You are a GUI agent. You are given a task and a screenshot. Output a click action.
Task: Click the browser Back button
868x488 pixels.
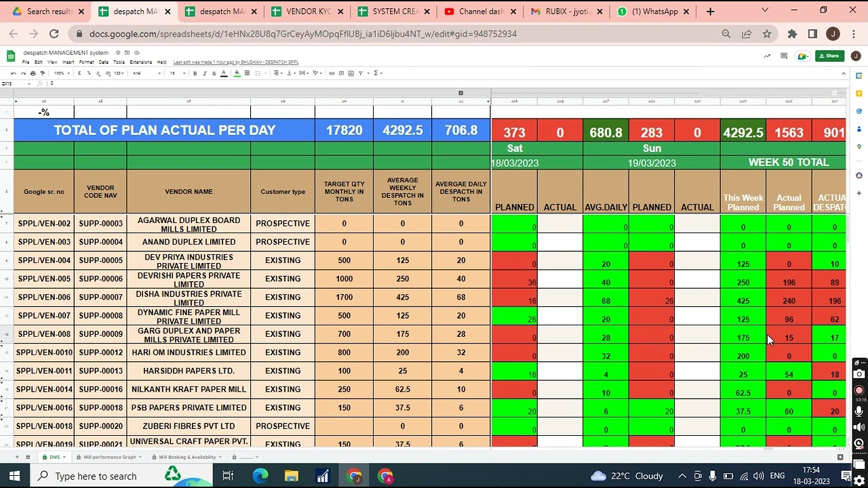pyautogui.click(x=14, y=34)
